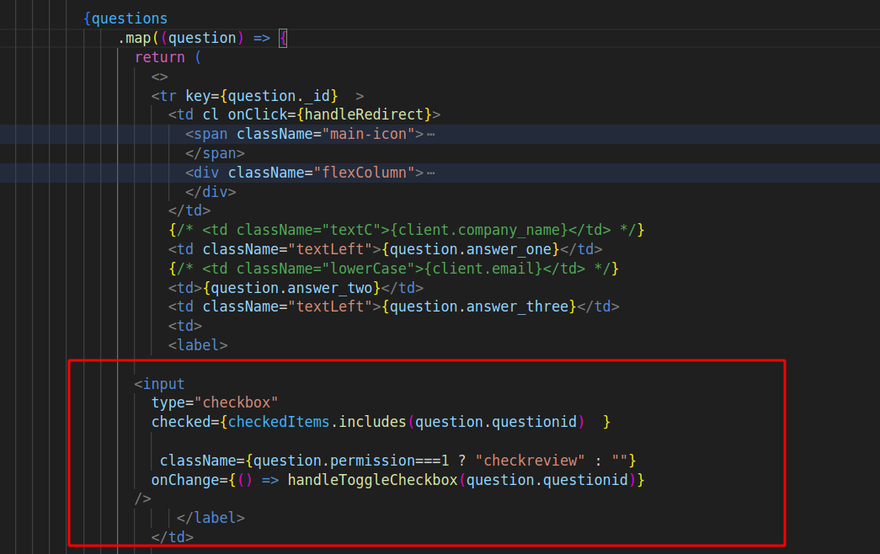Click the opening input tag name
This screenshot has width=880, height=554.
point(164,384)
